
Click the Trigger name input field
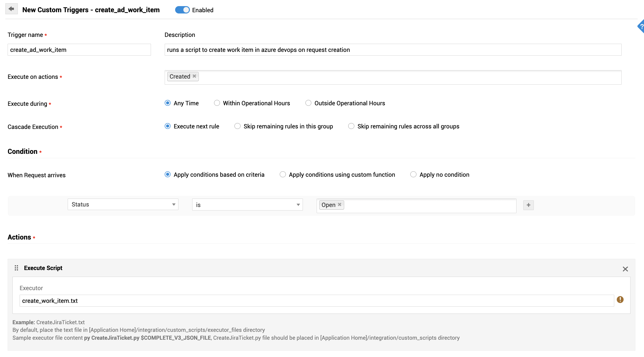point(79,50)
